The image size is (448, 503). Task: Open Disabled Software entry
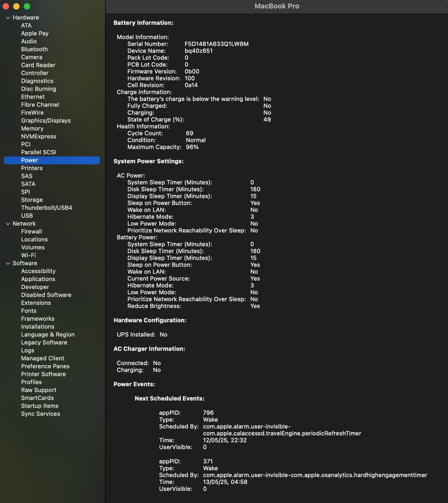tap(46, 295)
